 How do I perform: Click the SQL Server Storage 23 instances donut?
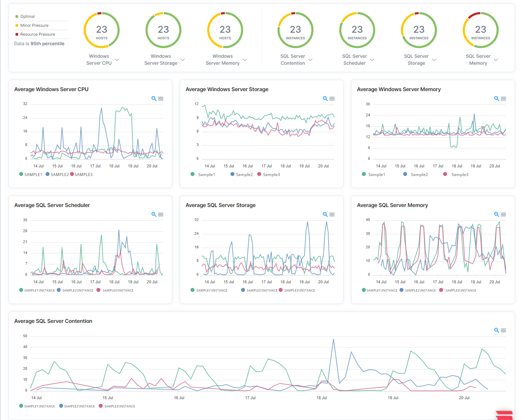(419, 30)
